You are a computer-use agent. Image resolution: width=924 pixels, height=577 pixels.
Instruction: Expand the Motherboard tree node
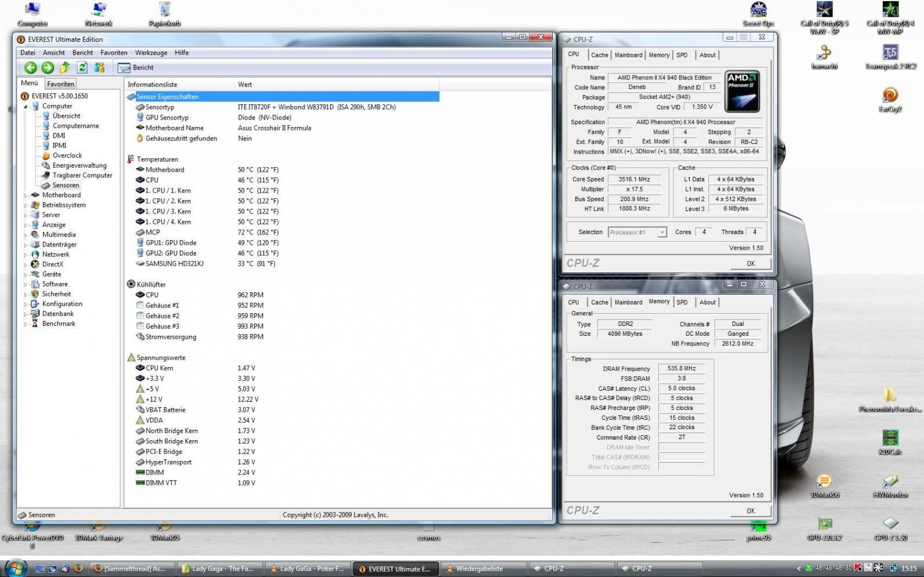(26, 195)
